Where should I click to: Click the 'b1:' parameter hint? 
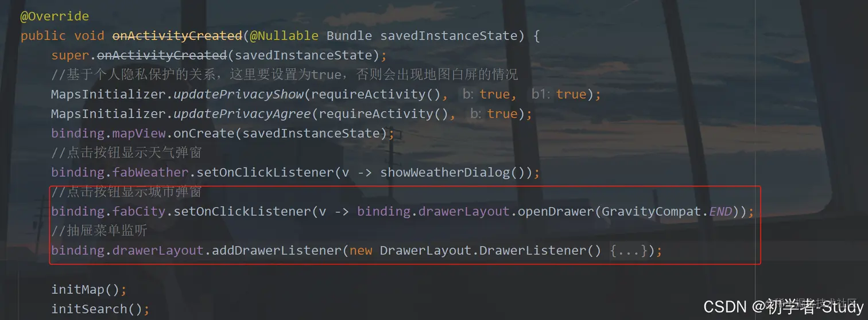(541, 94)
